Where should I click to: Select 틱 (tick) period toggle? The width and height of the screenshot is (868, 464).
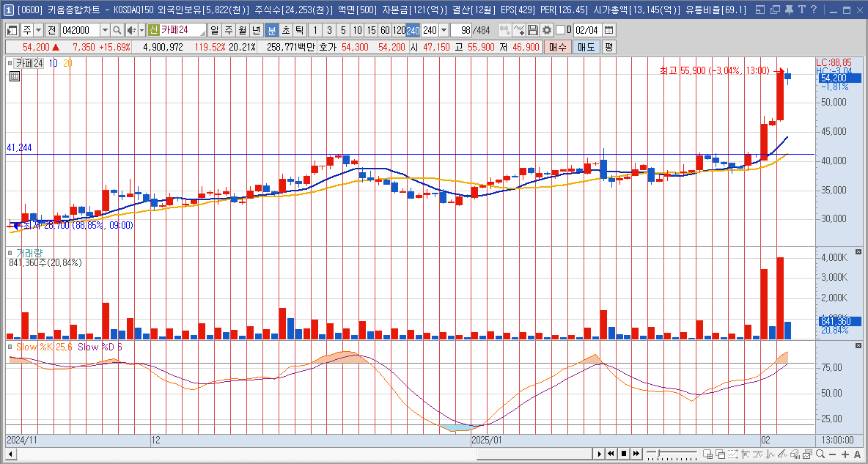pyautogui.click(x=299, y=31)
